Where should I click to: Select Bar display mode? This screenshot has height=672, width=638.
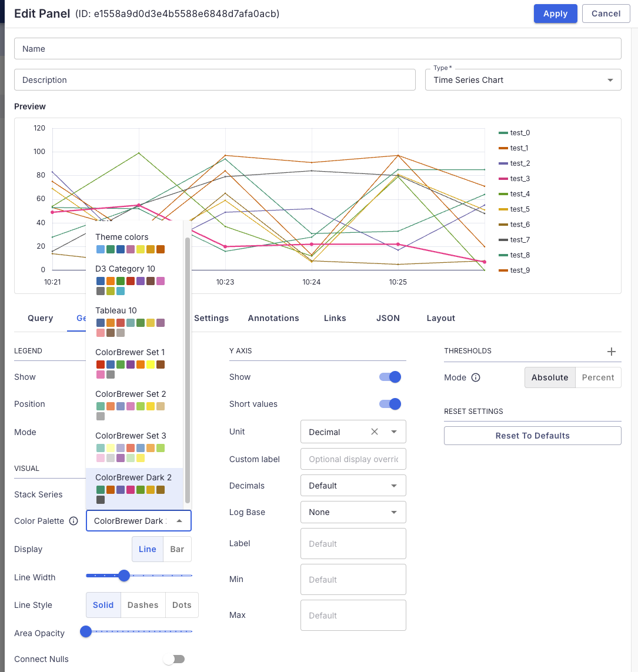click(177, 549)
